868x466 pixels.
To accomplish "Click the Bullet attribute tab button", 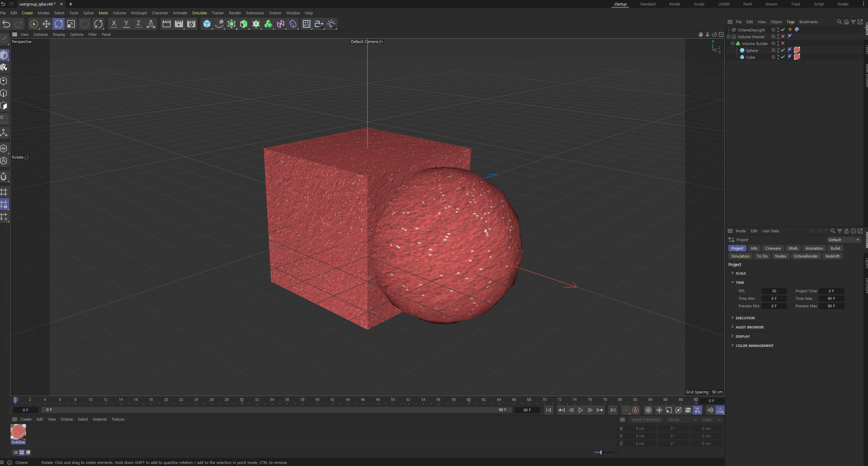I will 835,248.
